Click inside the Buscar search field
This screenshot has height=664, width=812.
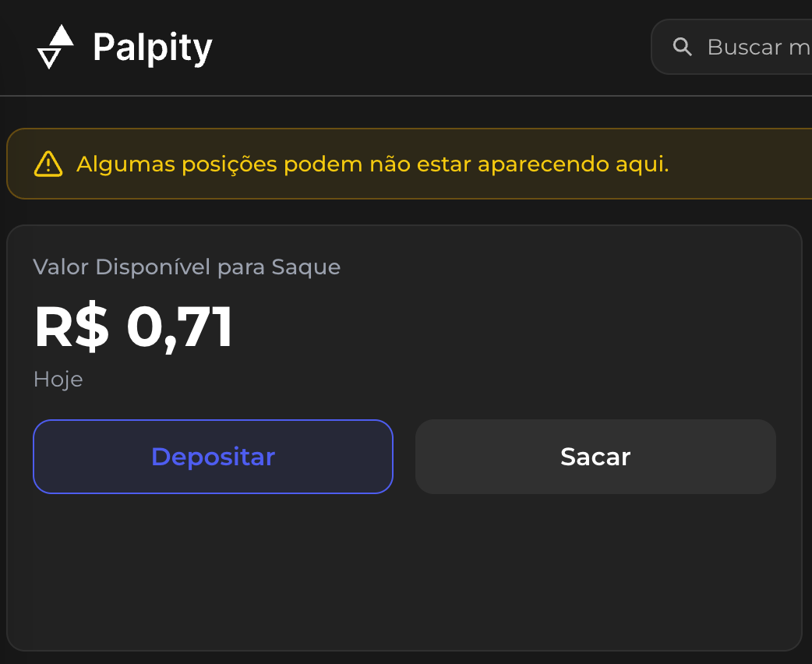(756, 47)
